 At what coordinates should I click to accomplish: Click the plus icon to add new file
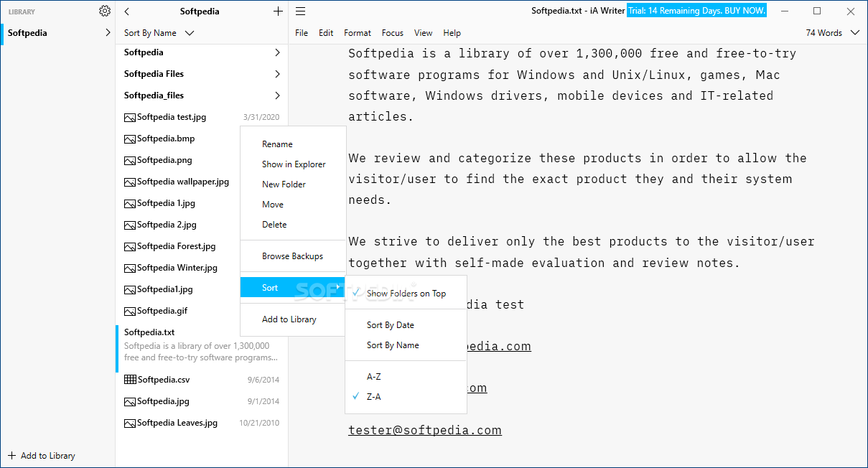[x=278, y=11]
